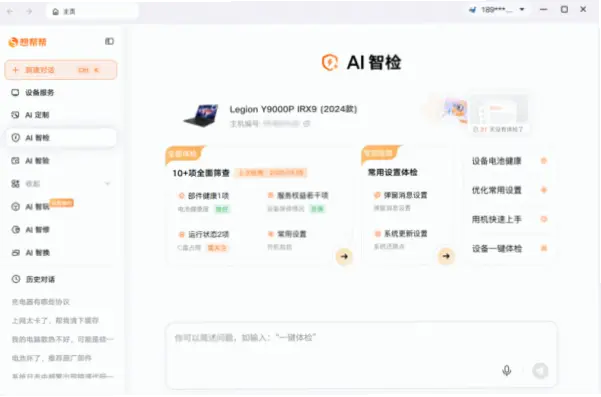601x397 pixels.
Task: Open history chat 上网太卡了，帮我清下缓存
Action: pyautogui.click(x=55, y=320)
